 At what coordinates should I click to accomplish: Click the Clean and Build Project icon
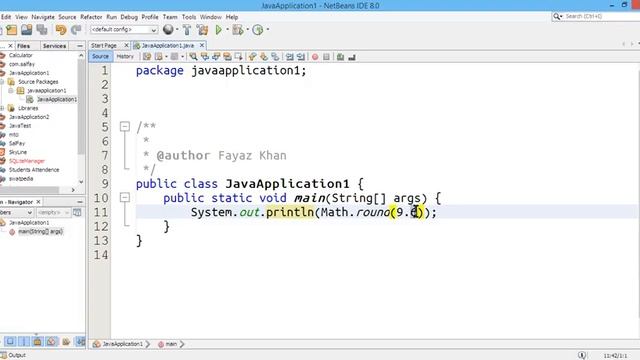click(202, 29)
